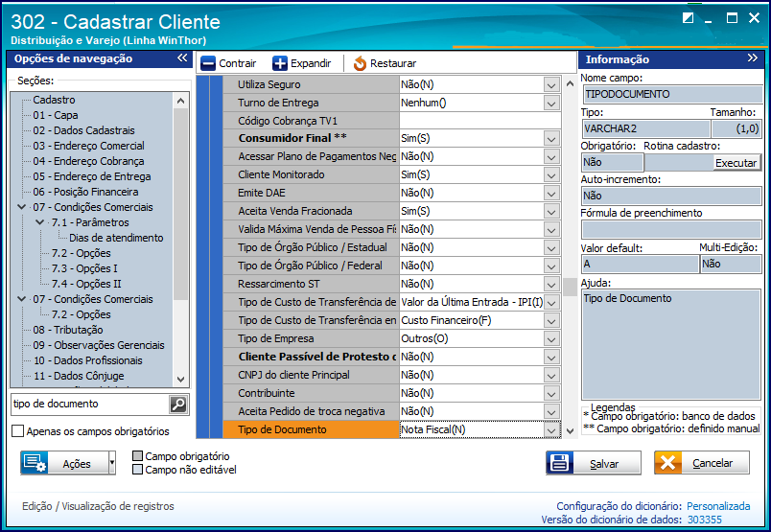Collapse the Opções de navegação panel
The width and height of the screenshot is (771, 532).
(182, 58)
